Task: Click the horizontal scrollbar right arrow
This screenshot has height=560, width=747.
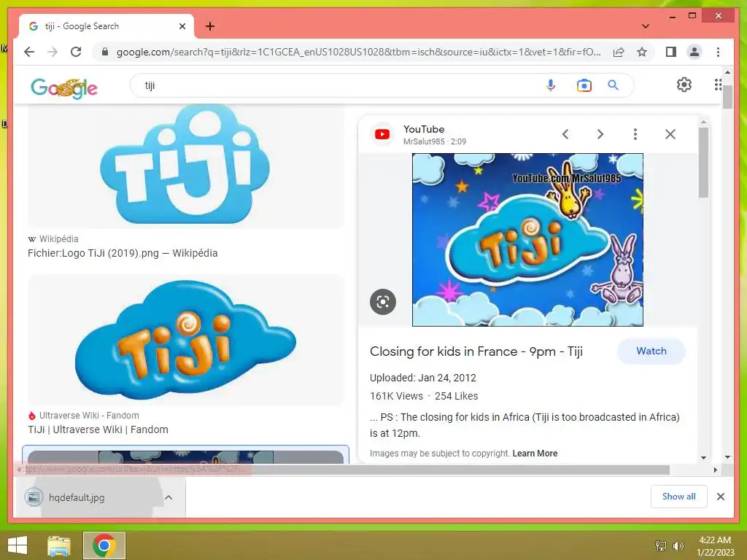Action: [715, 470]
